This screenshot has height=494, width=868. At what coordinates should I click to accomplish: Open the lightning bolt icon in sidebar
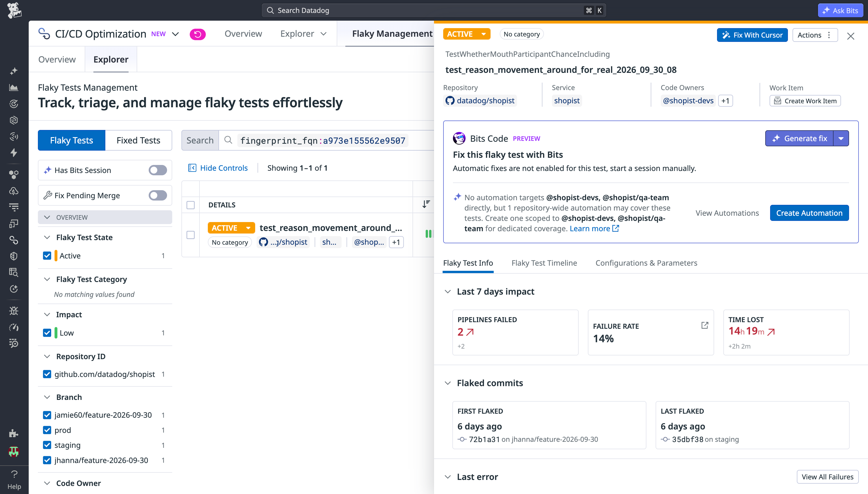[14, 153]
